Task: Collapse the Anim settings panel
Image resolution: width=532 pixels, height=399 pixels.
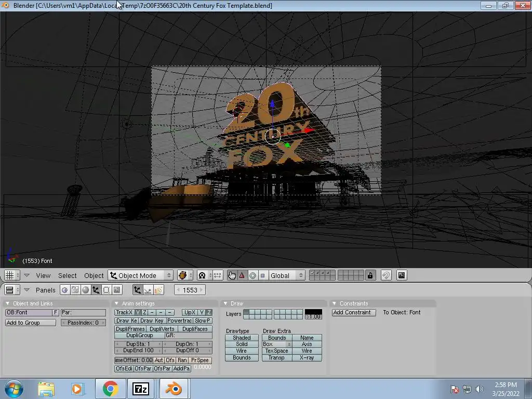Action: [x=116, y=303]
